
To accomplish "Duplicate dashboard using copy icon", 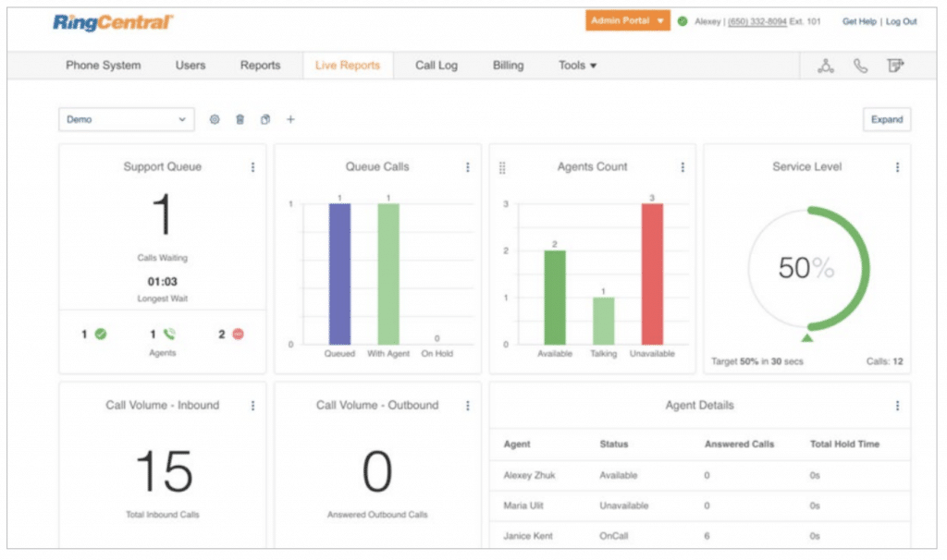I will coord(265,119).
